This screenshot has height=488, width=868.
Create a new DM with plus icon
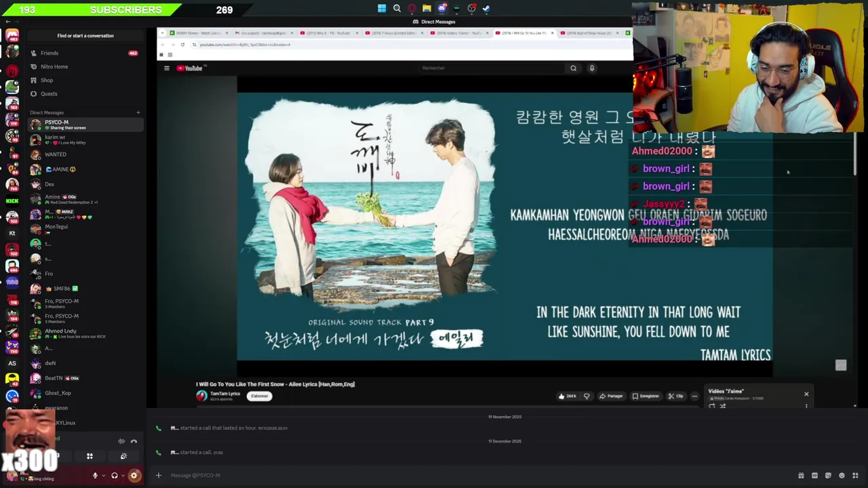(x=138, y=113)
